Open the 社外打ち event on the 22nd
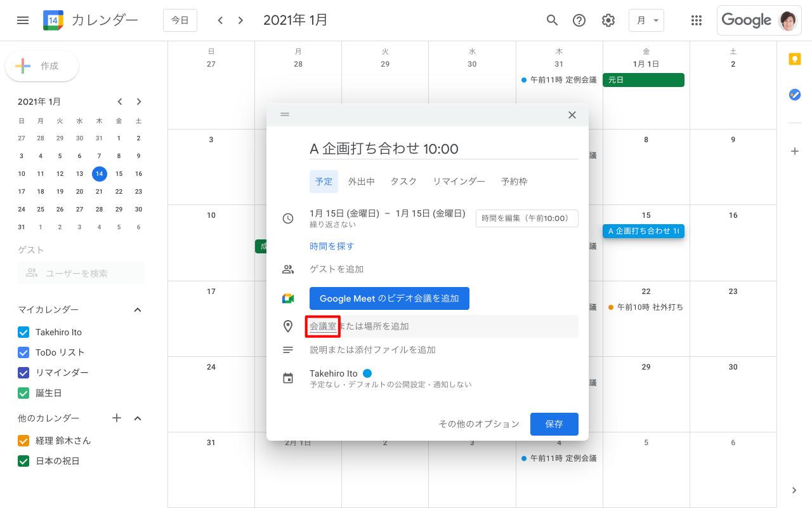 coord(646,307)
